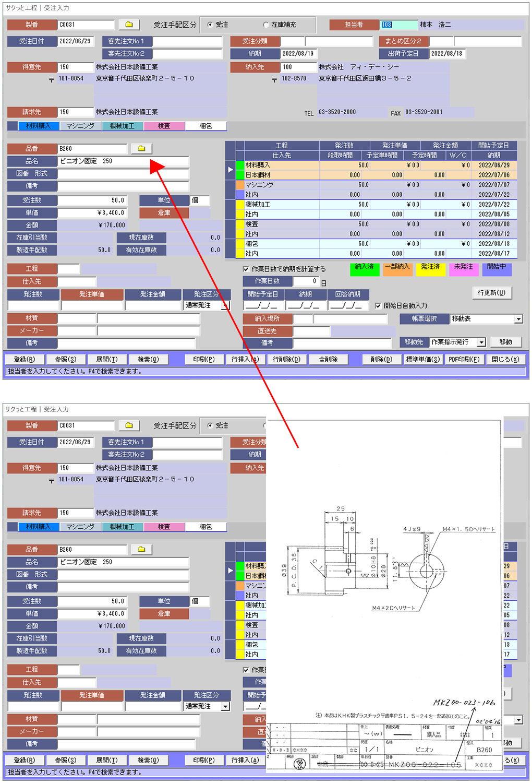Open the folder lookup next to 品番 B260 in upper window
Screen dimensions: 532x783
[x=141, y=149]
